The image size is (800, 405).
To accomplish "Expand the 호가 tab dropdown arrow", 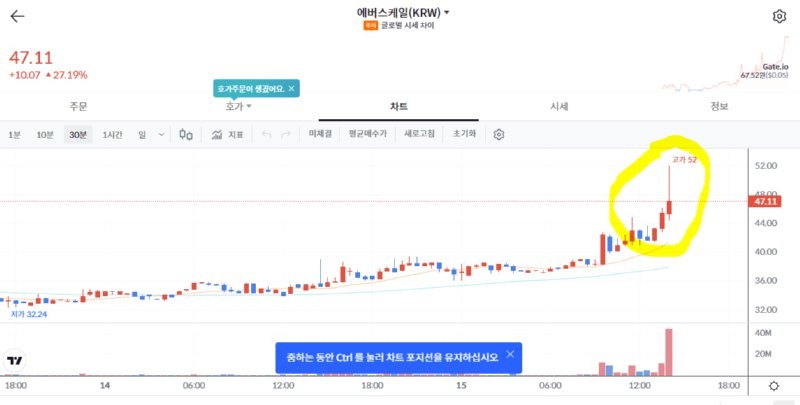I will [249, 106].
